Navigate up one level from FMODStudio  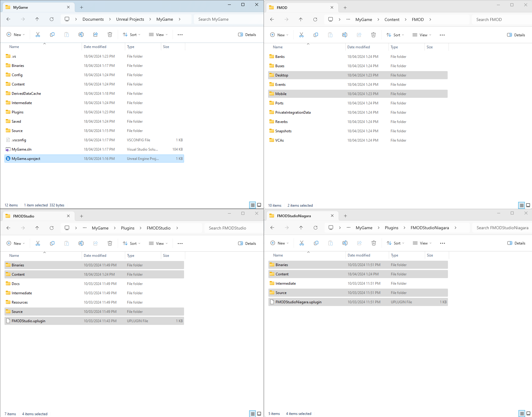[x=37, y=228]
